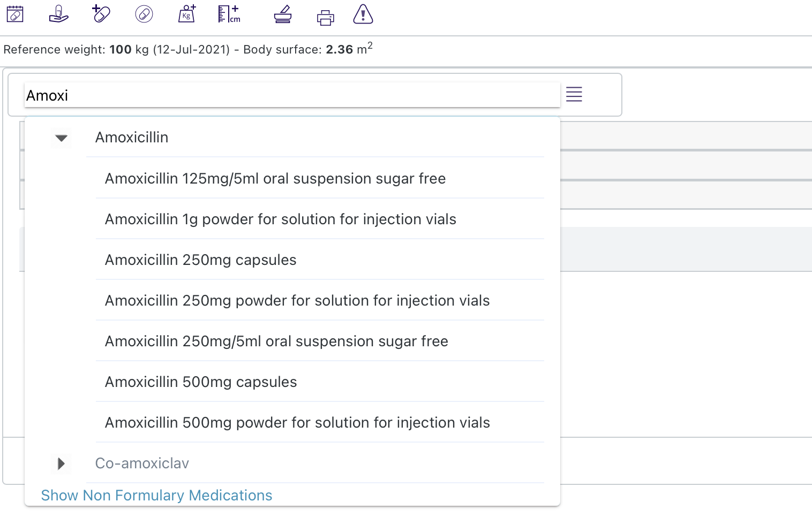Image resolution: width=812 pixels, height=517 pixels.
Task: Click the printer icon
Action: coord(325,18)
